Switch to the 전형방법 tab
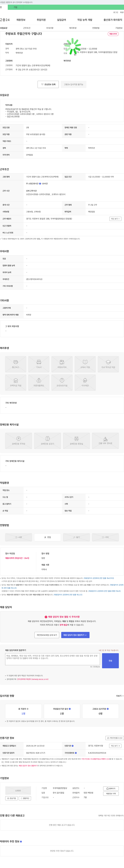124x868 pixels. [96, 28]
